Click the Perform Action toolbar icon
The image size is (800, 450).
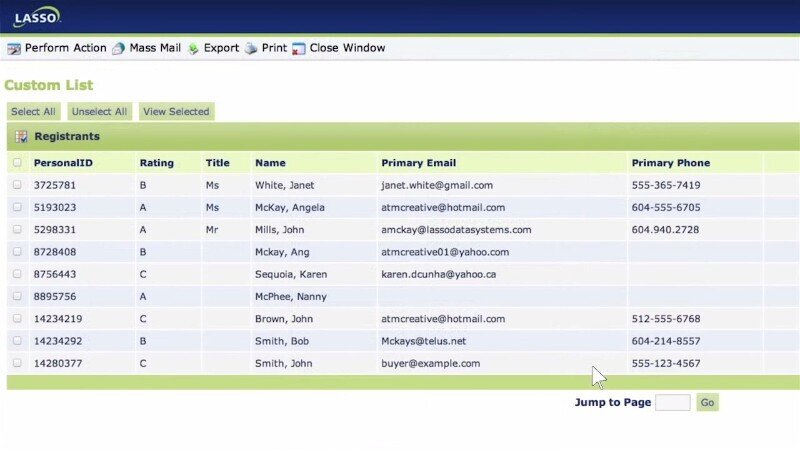tap(14, 48)
